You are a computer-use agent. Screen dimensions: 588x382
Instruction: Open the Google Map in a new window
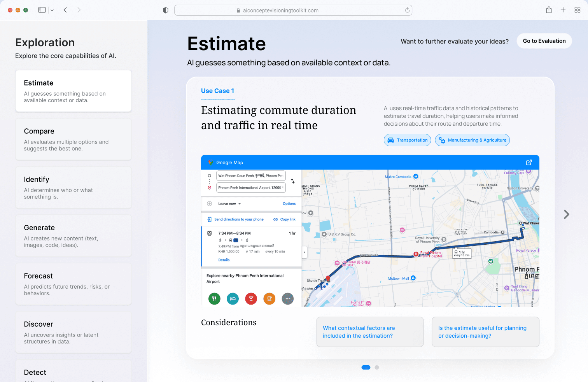(529, 163)
